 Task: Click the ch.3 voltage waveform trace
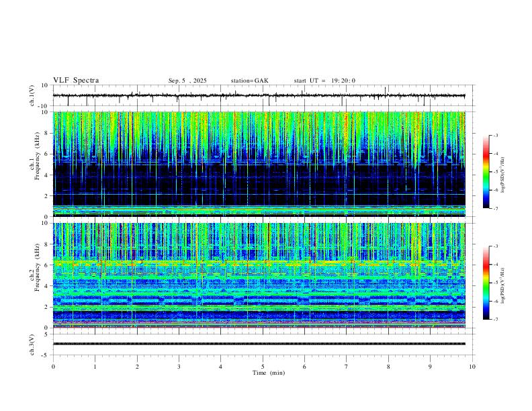259,344
